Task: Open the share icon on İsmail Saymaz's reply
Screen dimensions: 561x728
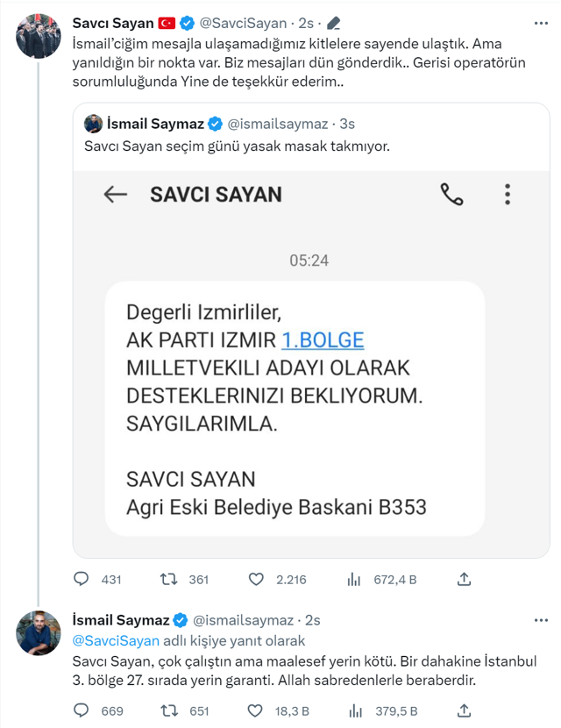Action: [463, 710]
